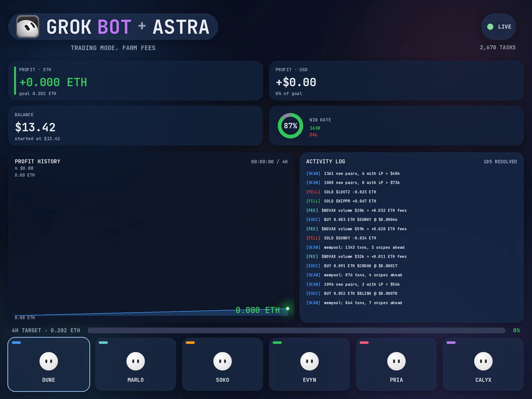Select the 'SOLD $GUNKY -0.024 ETH' entry
Screen dimensions: 532x399
[341, 238]
